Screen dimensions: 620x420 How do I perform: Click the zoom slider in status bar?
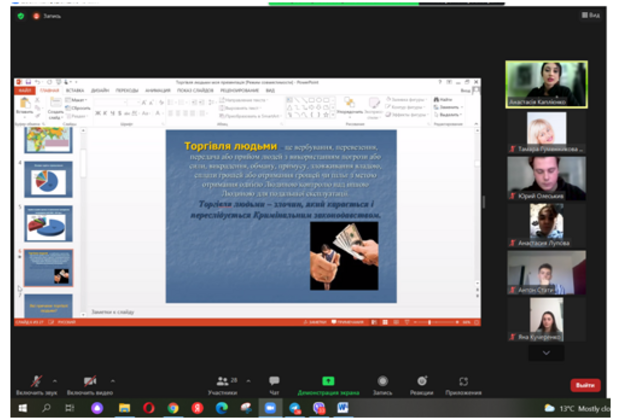[435, 322]
